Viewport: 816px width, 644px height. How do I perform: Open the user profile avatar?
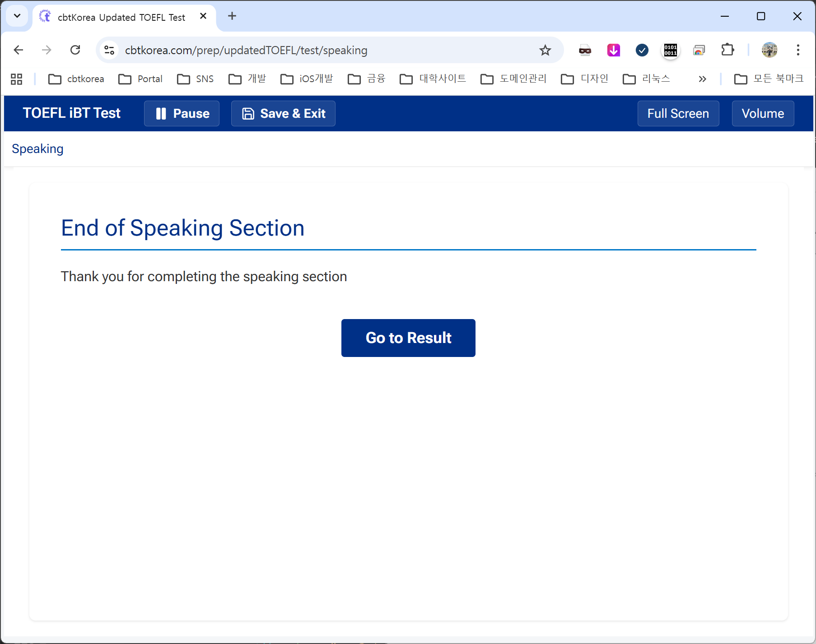[x=769, y=50]
